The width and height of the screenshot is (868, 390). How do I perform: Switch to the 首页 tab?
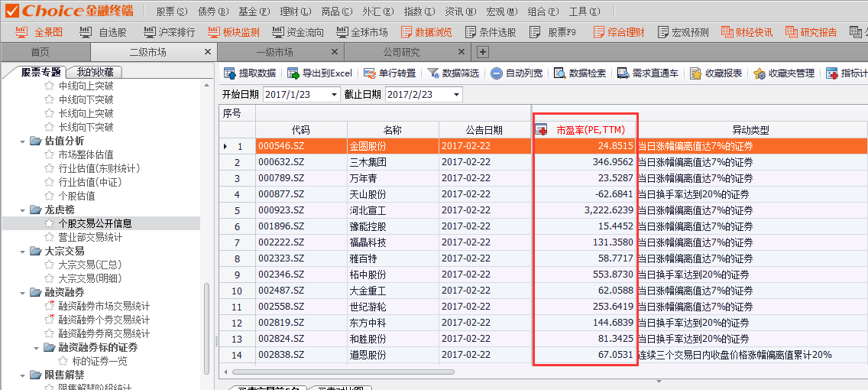click(x=40, y=53)
